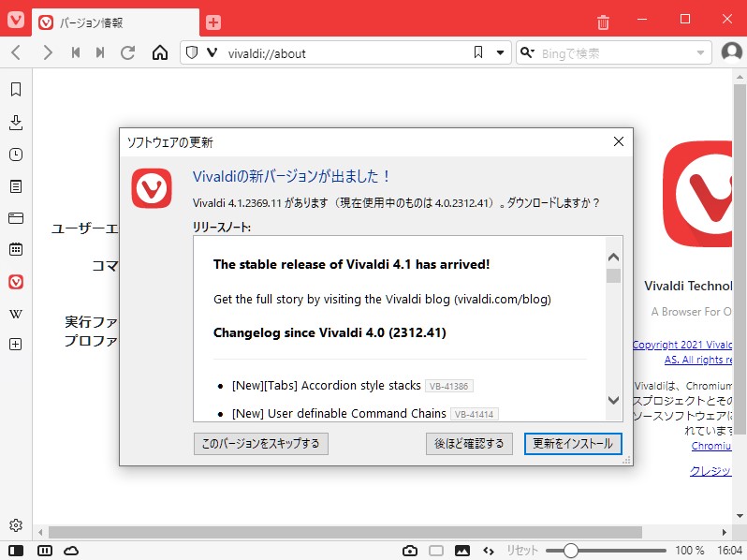Capture the page with camera icon
747x560 pixels.
[x=410, y=551]
